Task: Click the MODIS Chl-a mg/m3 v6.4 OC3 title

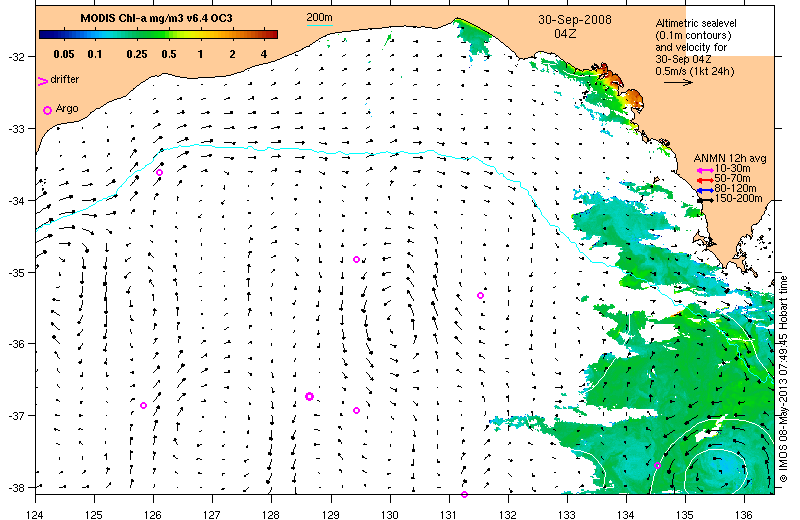Action: coord(156,18)
